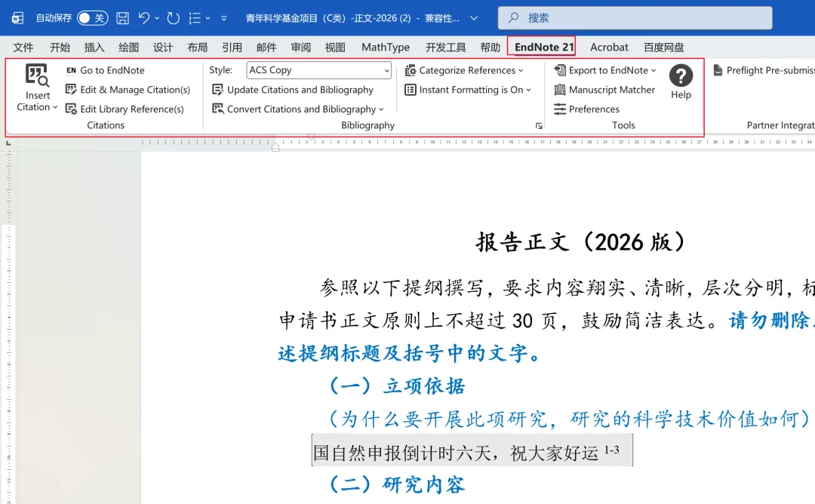Switch to the 布局 tab

198,48
